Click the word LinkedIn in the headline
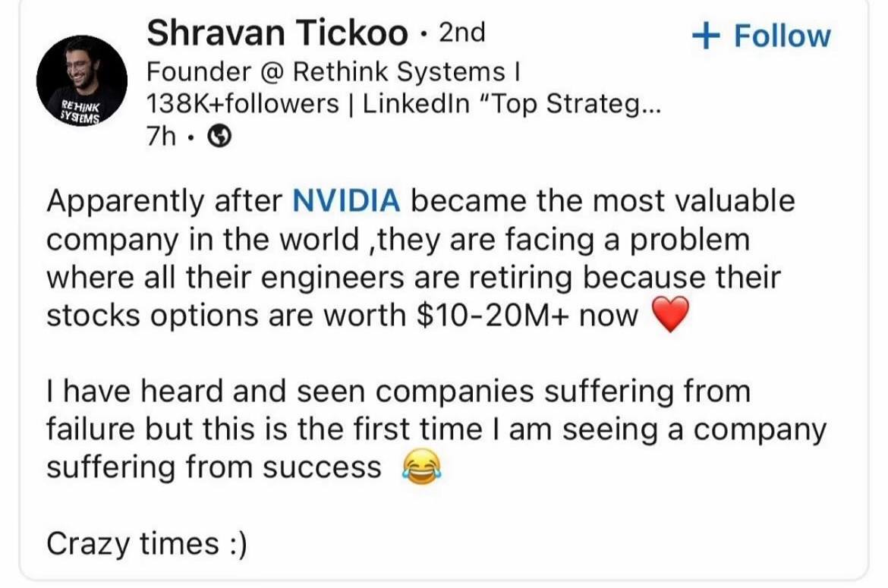The image size is (888, 588). click(416, 104)
